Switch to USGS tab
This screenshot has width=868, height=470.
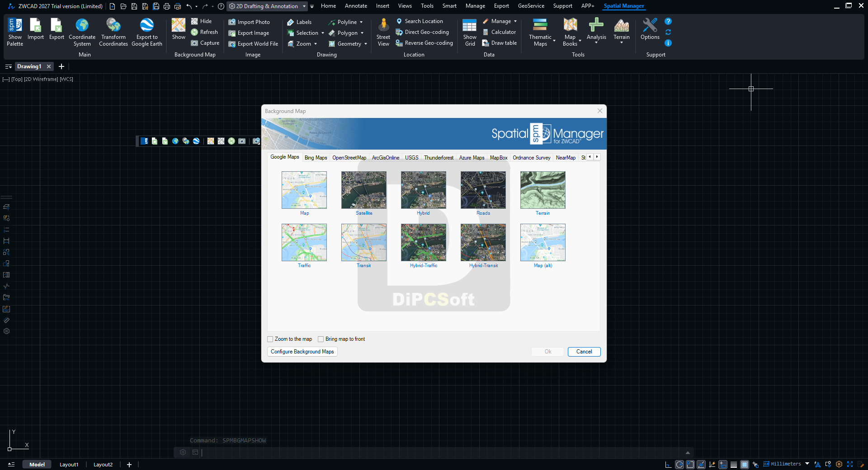pyautogui.click(x=411, y=158)
